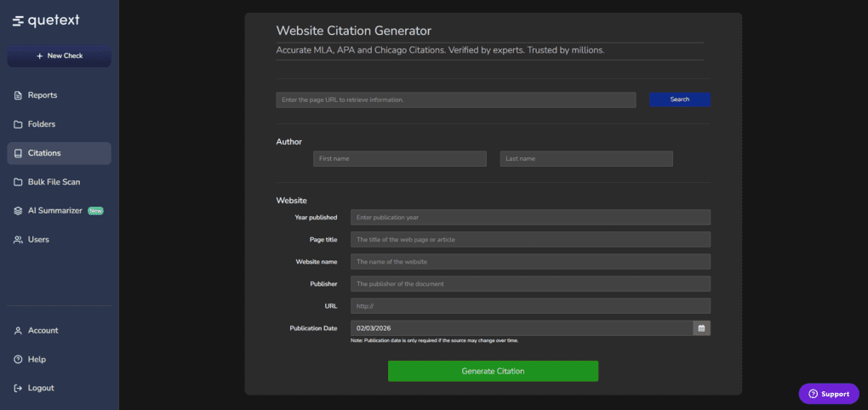Click the AI Summarizer layers icon

coord(18,211)
